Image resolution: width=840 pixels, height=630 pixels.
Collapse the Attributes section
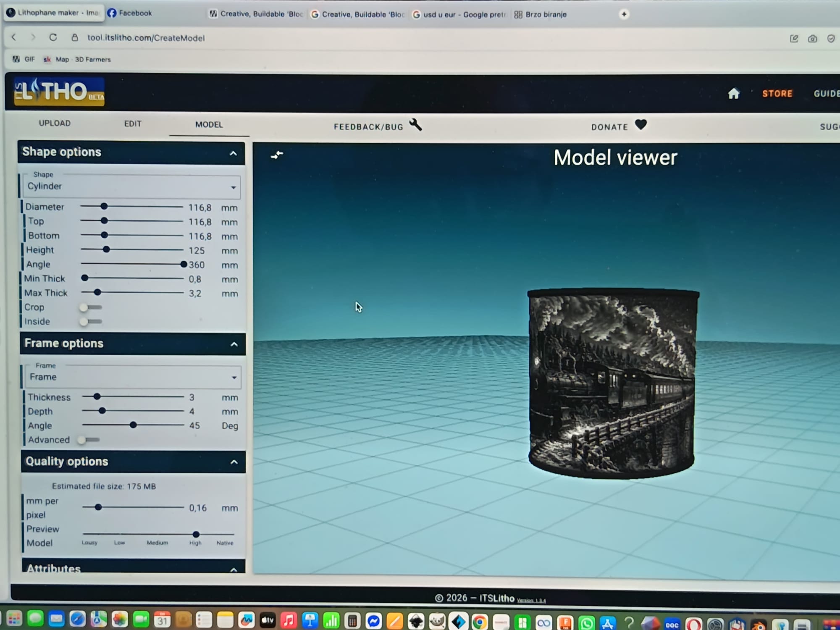234,570
